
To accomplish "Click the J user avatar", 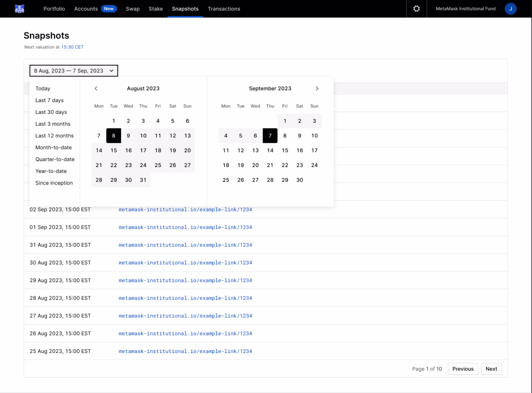I will point(510,9).
